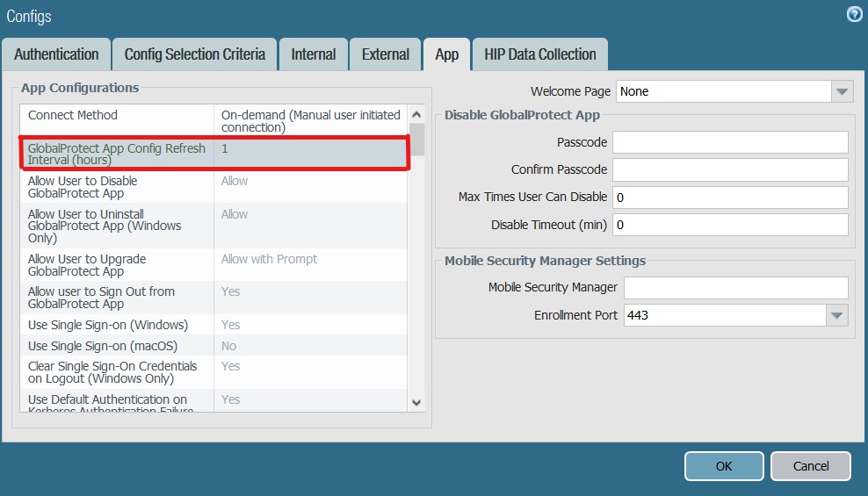
Task: Expand the Enrollment Port dropdown arrow
Action: [837, 315]
